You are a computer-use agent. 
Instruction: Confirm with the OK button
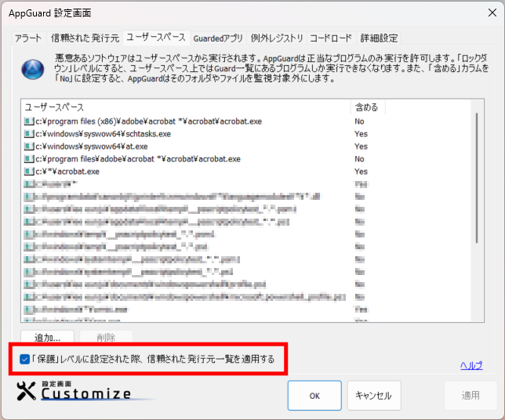(x=314, y=396)
